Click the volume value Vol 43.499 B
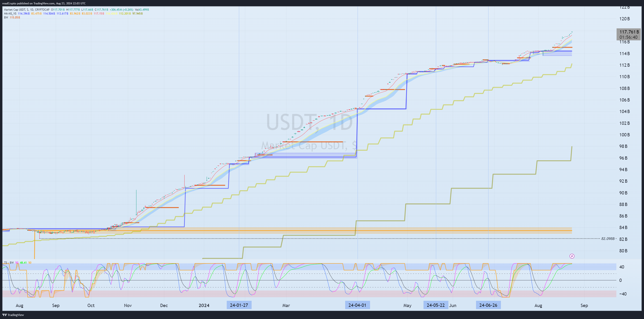644x319 pixels. (x=142, y=9)
